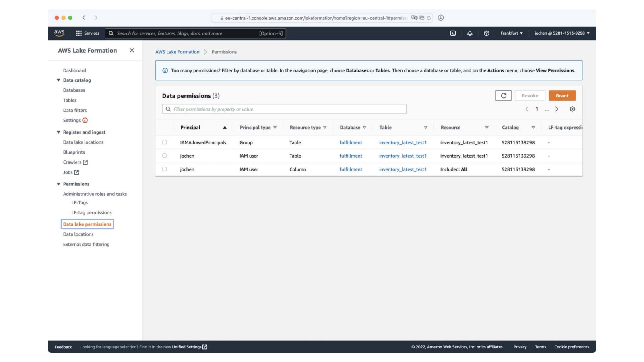Open the browser downloads icon

pos(441,18)
